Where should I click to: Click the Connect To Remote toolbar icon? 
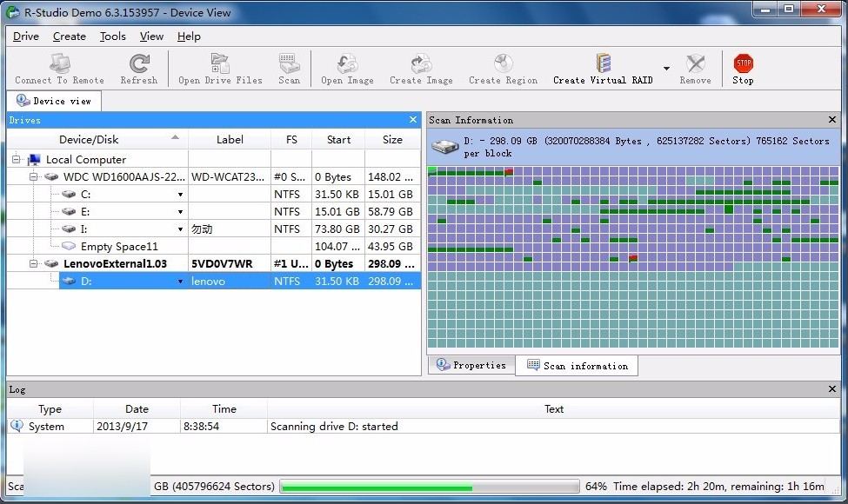point(59,63)
